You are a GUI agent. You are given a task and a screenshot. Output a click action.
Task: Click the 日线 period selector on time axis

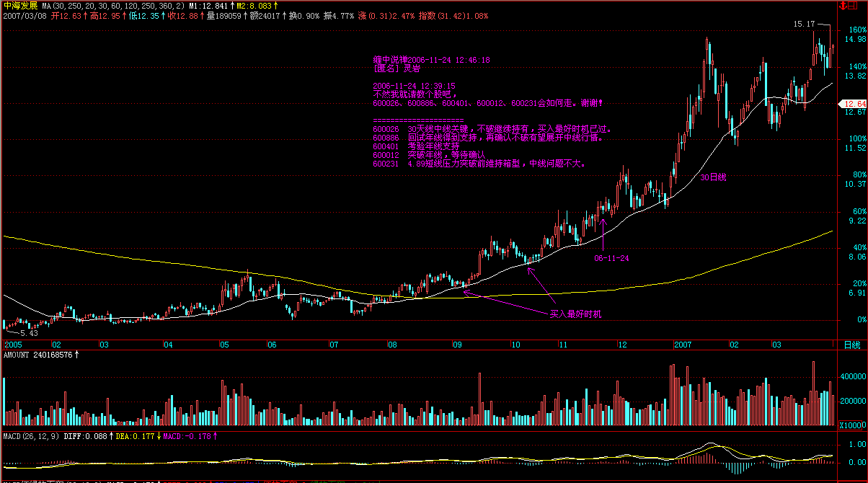click(851, 345)
